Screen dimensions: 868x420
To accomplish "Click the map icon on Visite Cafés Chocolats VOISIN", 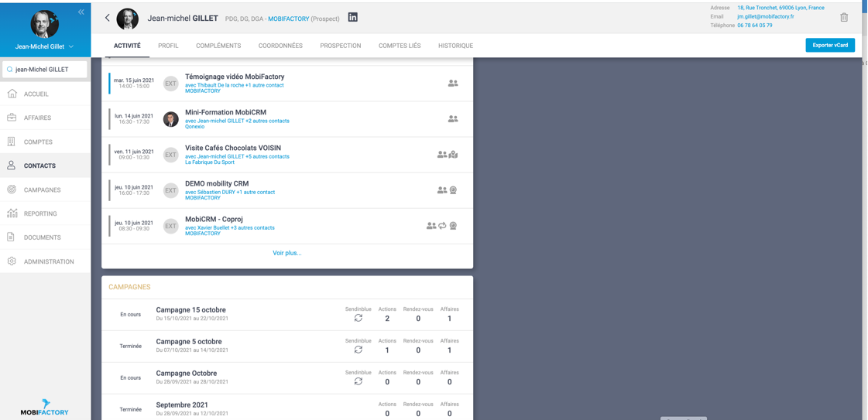I will (454, 155).
